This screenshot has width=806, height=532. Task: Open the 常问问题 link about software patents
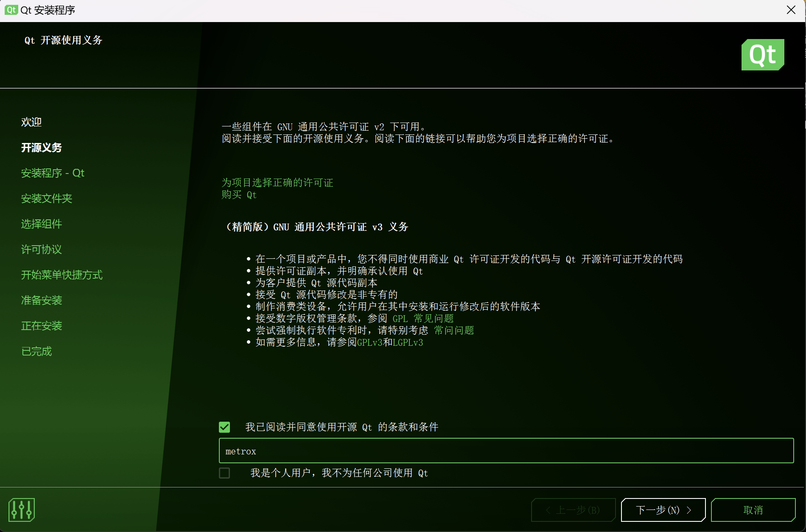(454, 330)
